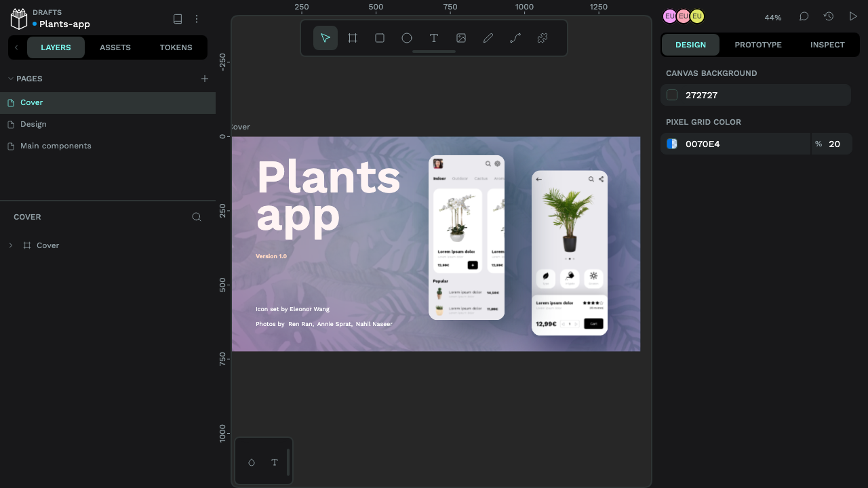868x488 pixels.
Task: Collapse the Pages section chevron
Action: pos(11,79)
